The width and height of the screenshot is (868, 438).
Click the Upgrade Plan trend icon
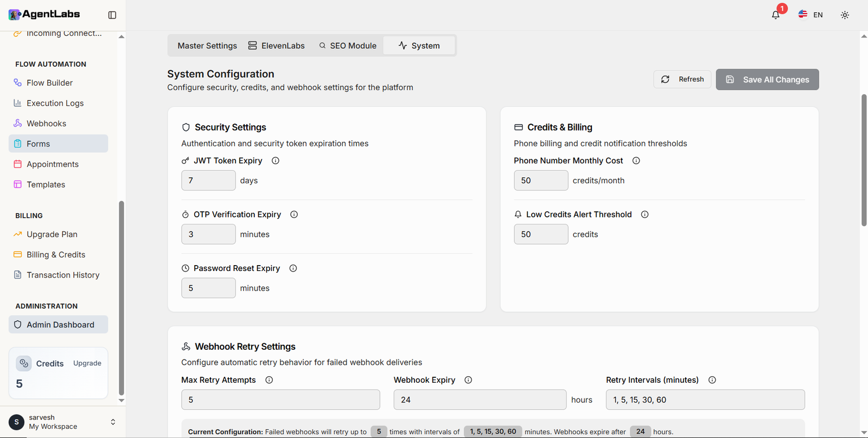18,234
